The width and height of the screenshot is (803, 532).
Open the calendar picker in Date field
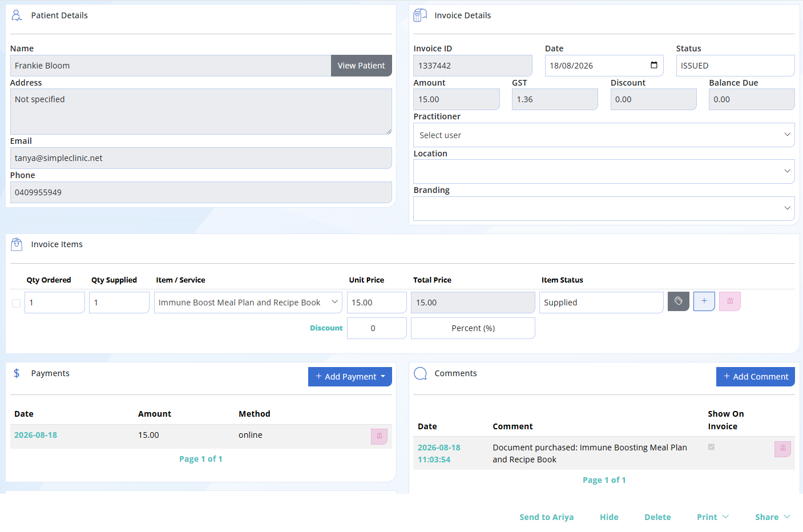click(x=654, y=65)
